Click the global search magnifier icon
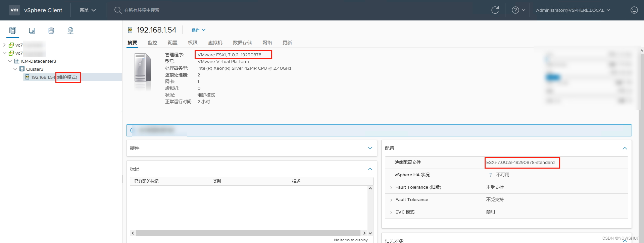644x243 pixels. (118, 10)
